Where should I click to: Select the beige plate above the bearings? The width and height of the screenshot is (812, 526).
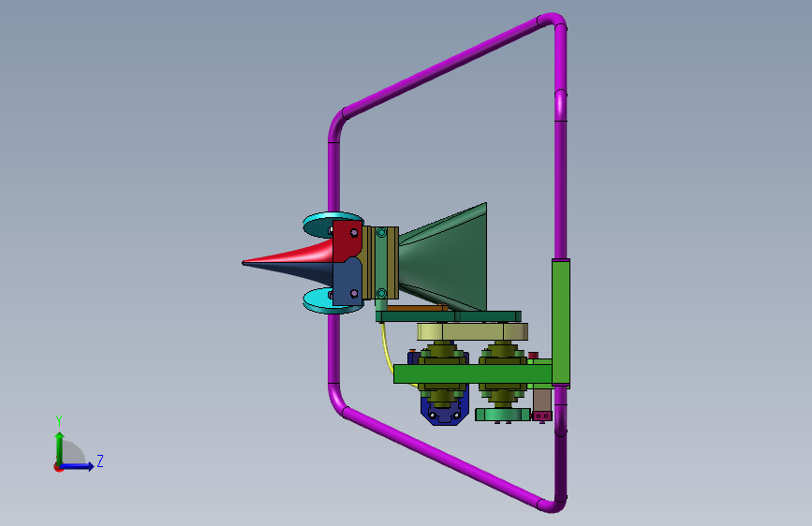coord(473,331)
